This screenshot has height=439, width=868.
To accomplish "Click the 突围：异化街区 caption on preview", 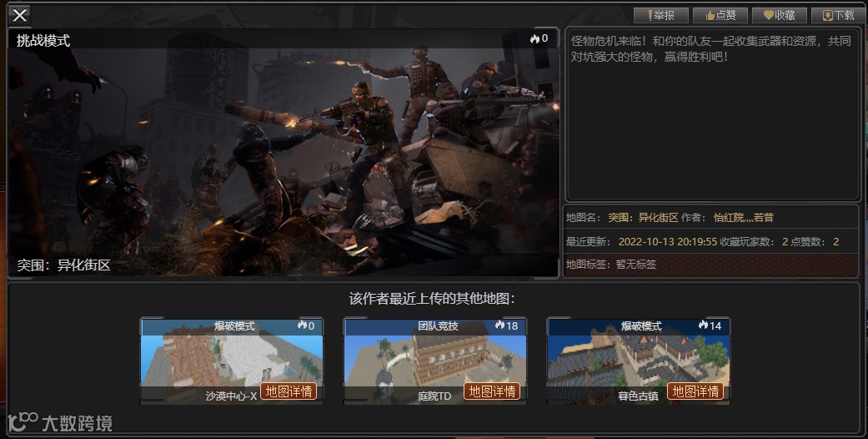I will pos(63,265).
